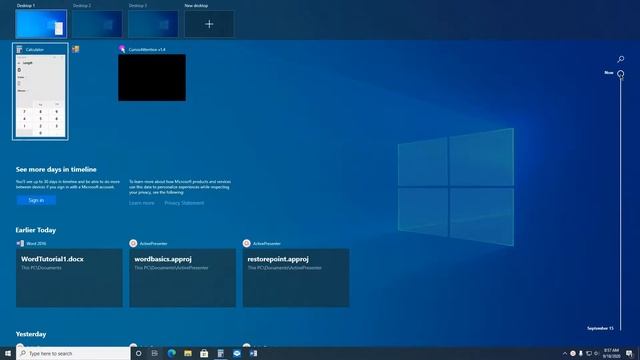Click the volume icon in system tray
Image resolution: width=640 pixels, height=360 pixels.
click(596, 353)
